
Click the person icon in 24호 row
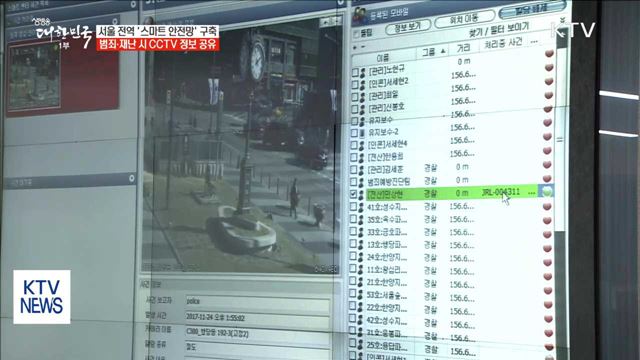(361, 258)
